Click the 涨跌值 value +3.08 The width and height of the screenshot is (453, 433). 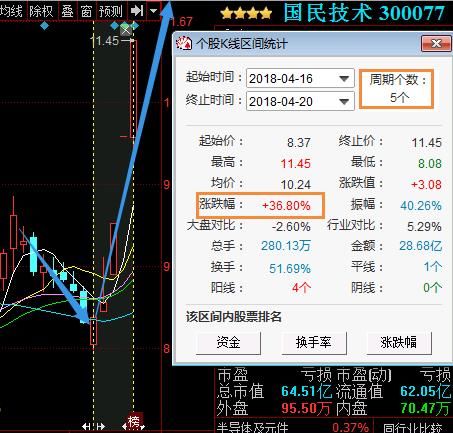pyautogui.click(x=426, y=184)
